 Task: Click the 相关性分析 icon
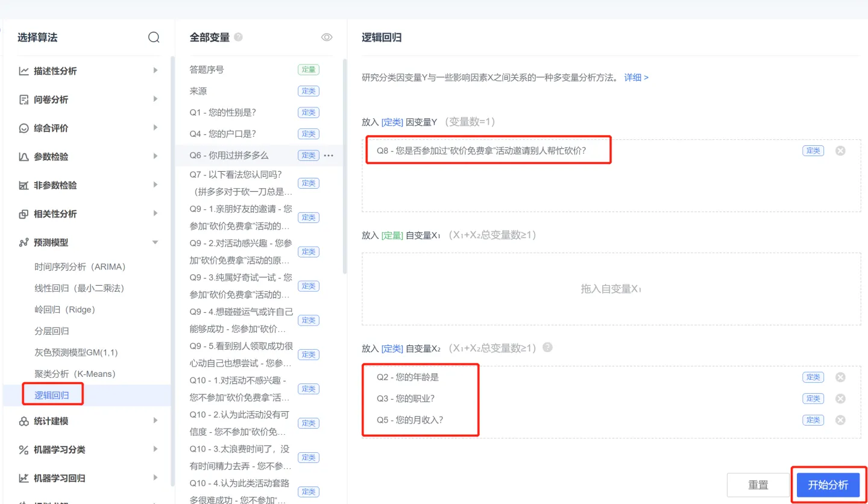pyautogui.click(x=24, y=214)
